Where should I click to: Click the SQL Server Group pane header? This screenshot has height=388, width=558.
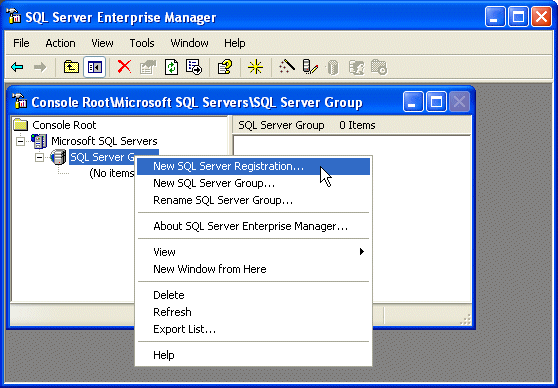pos(281,125)
